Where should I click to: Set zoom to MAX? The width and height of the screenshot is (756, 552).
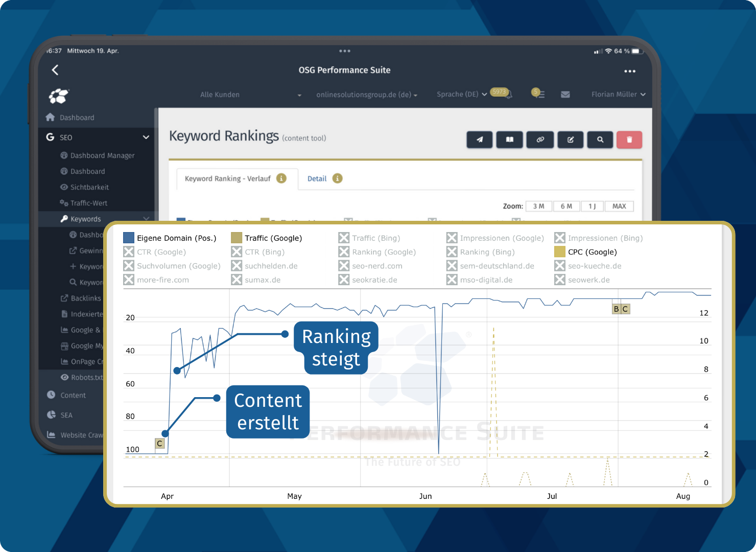point(619,206)
